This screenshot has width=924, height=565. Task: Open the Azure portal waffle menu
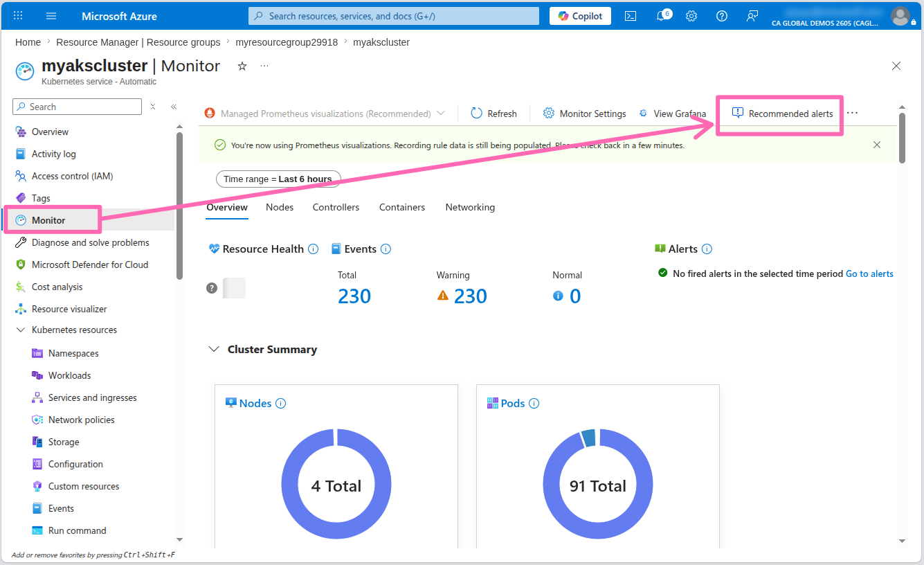pyautogui.click(x=18, y=16)
